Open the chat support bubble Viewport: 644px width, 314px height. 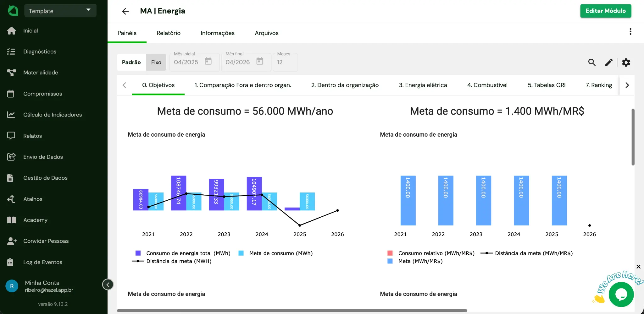tap(621, 295)
